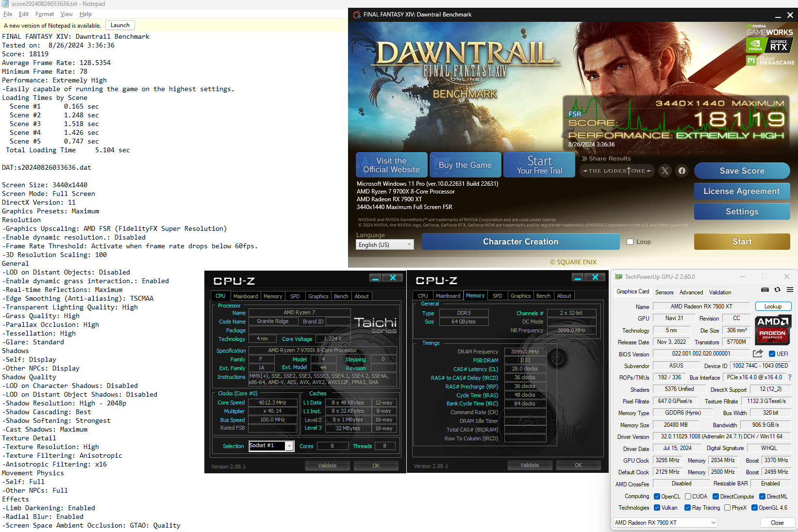Screen dimensions: 798x532
Task: Click BIOS version export share icon
Action: point(758,354)
